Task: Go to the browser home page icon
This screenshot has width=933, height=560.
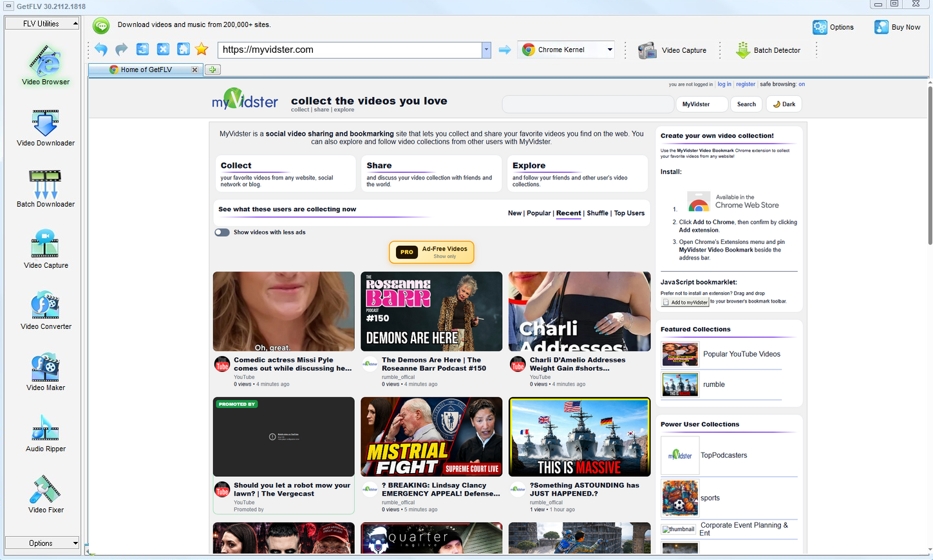Action: point(184,49)
